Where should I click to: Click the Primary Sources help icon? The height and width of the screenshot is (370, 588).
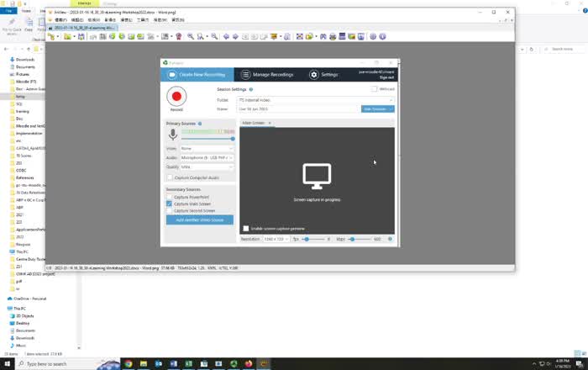click(200, 124)
